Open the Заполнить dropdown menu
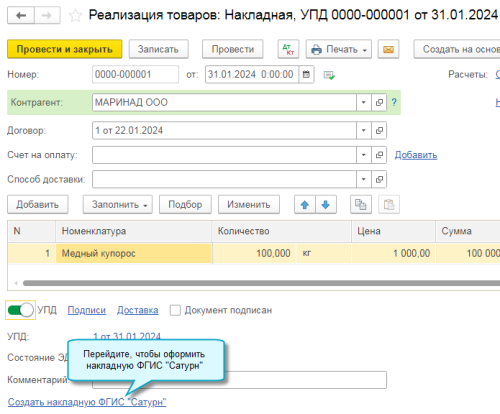 pyautogui.click(x=118, y=204)
